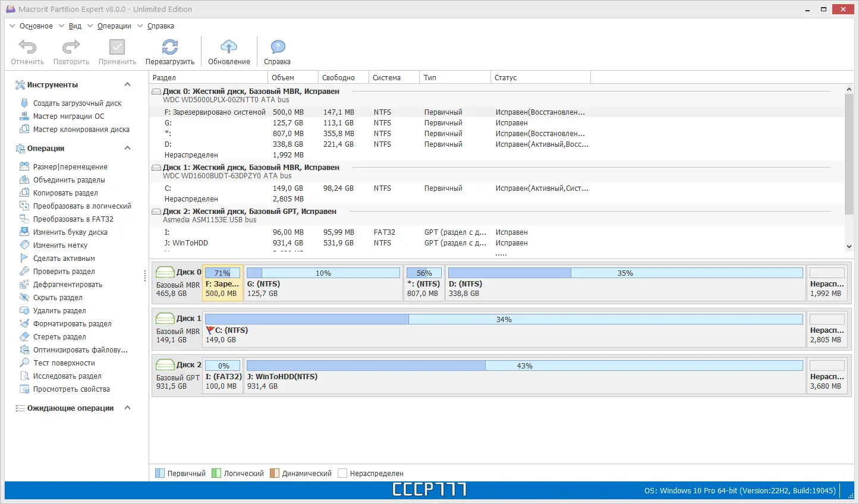The width and height of the screenshot is (859, 504).
Task: Click the Обновление button
Action: [229, 51]
